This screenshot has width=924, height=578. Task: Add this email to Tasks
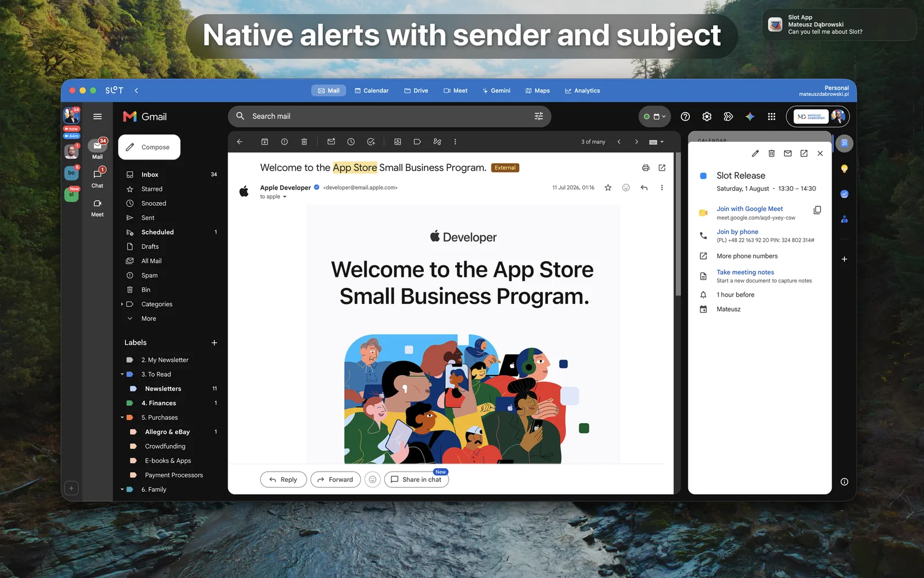pos(371,142)
